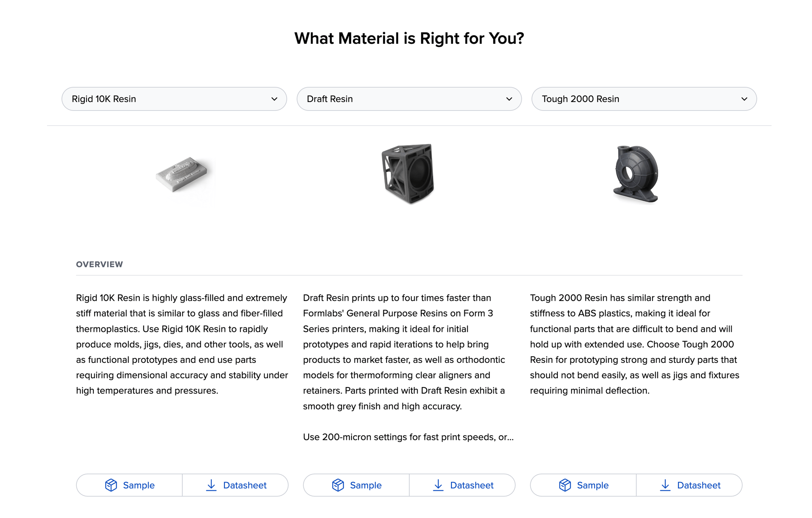Click the Sample box icon under Tough 2000 Resin
The image size is (812, 518).
(x=564, y=485)
